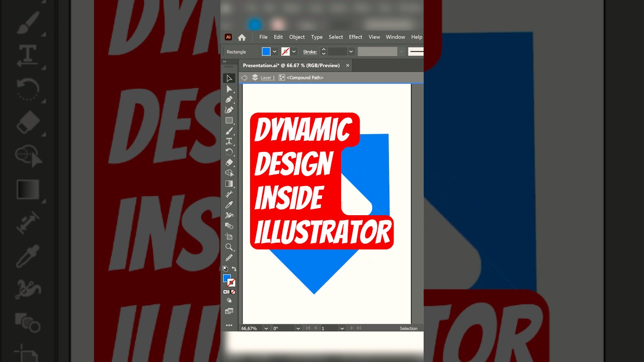
Task: Open the Drawing Modes icon
Action: pos(229,301)
